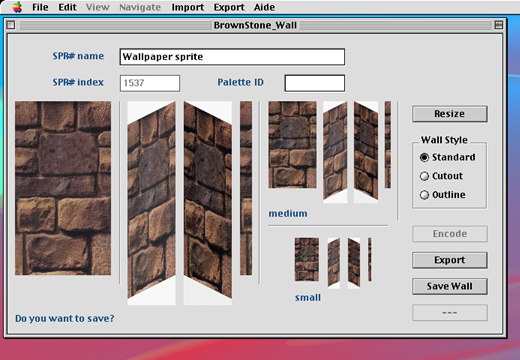This screenshot has width=520, height=360.
Task: Click the SPR# name text field
Action: point(232,57)
